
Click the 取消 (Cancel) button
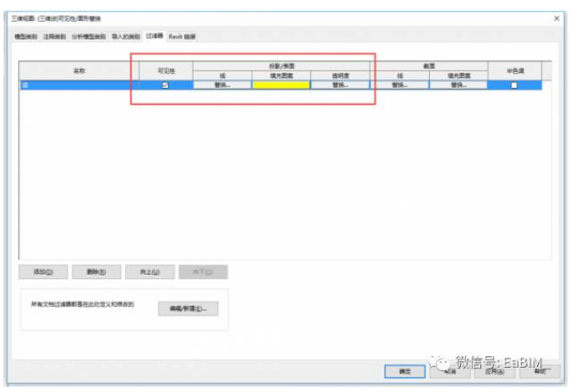pos(450,371)
